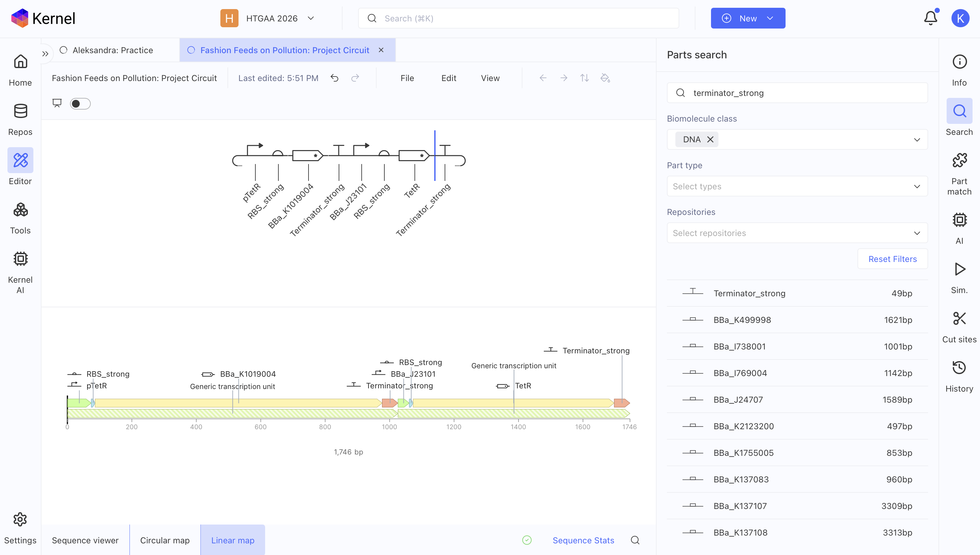The image size is (980, 555).
Task: Open the Home sidebar icon
Action: coord(20,62)
